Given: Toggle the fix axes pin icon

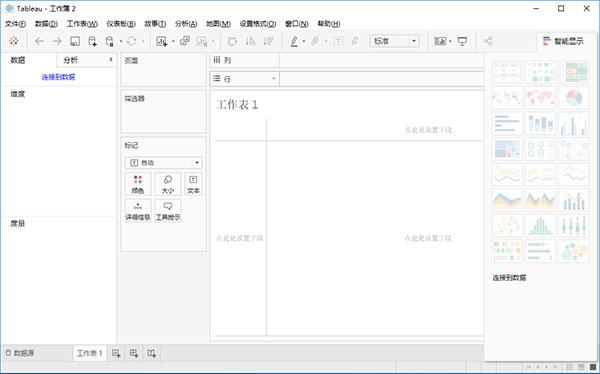Looking at the screenshot, I should pos(355,41).
